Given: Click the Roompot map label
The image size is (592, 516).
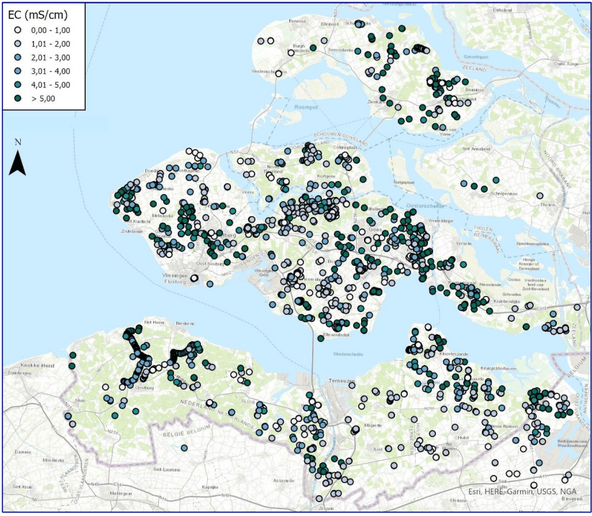Looking at the screenshot, I should (x=306, y=107).
